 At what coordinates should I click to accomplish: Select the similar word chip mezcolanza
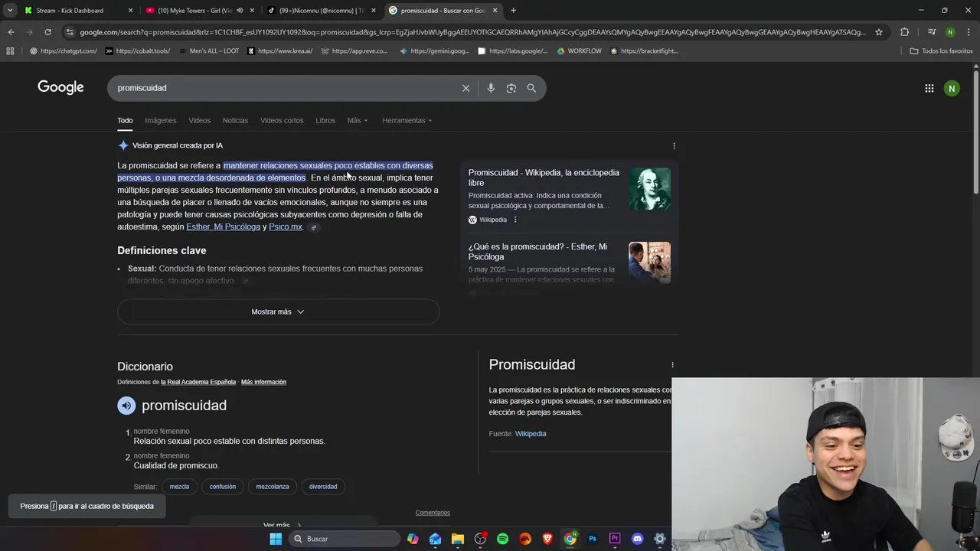click(273, 487)
